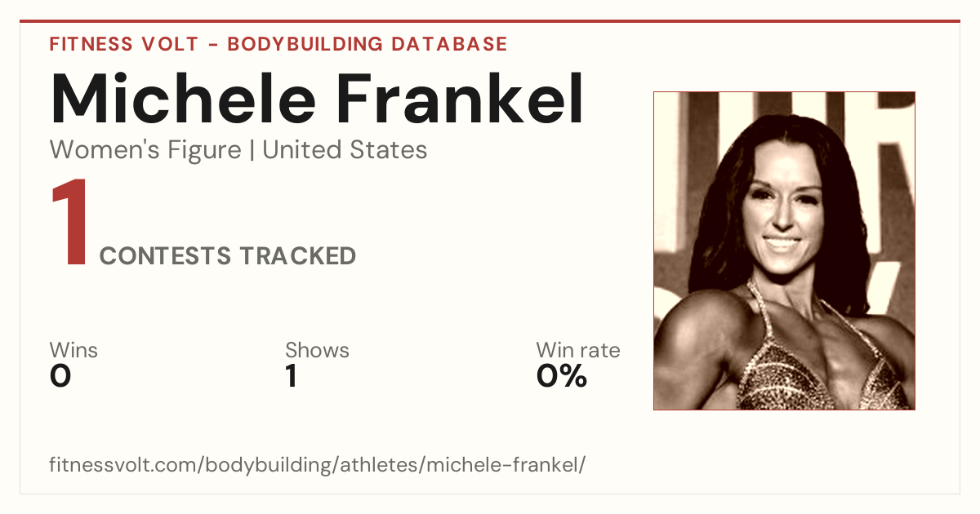Click the large red number 1

pos(70,223)
